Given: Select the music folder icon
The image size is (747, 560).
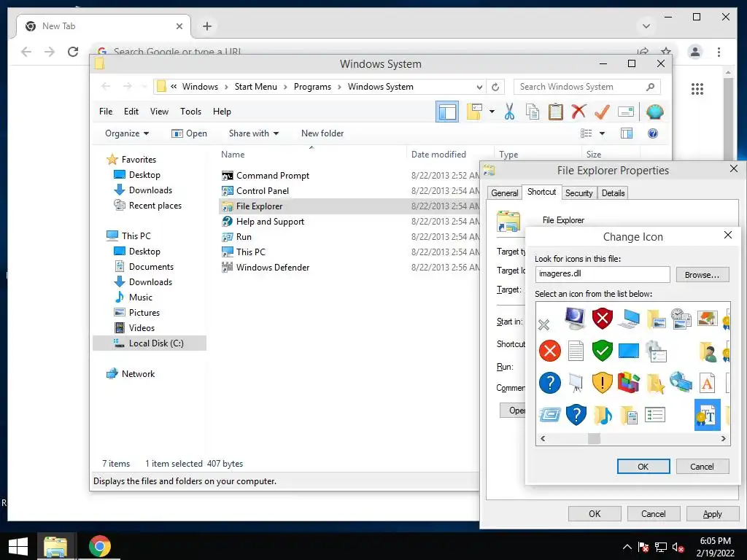Looking at the screenshot, I should 602,415.
